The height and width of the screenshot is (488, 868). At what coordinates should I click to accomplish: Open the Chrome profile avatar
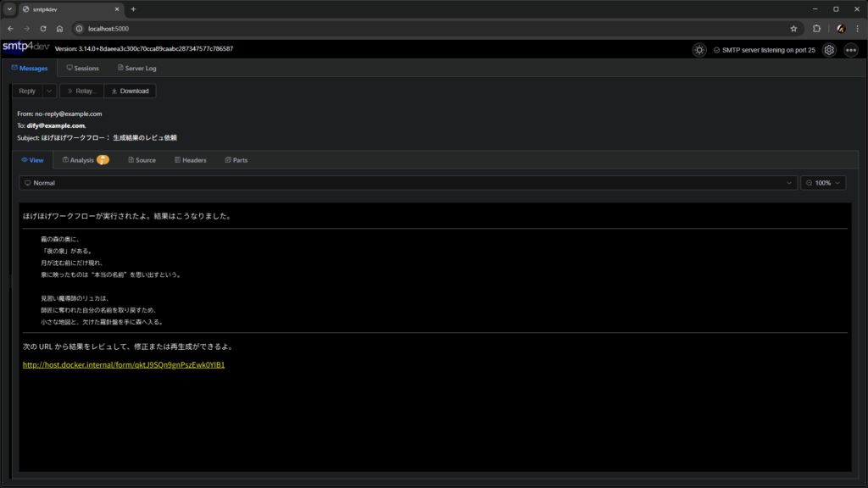click(x=840, y=28)
